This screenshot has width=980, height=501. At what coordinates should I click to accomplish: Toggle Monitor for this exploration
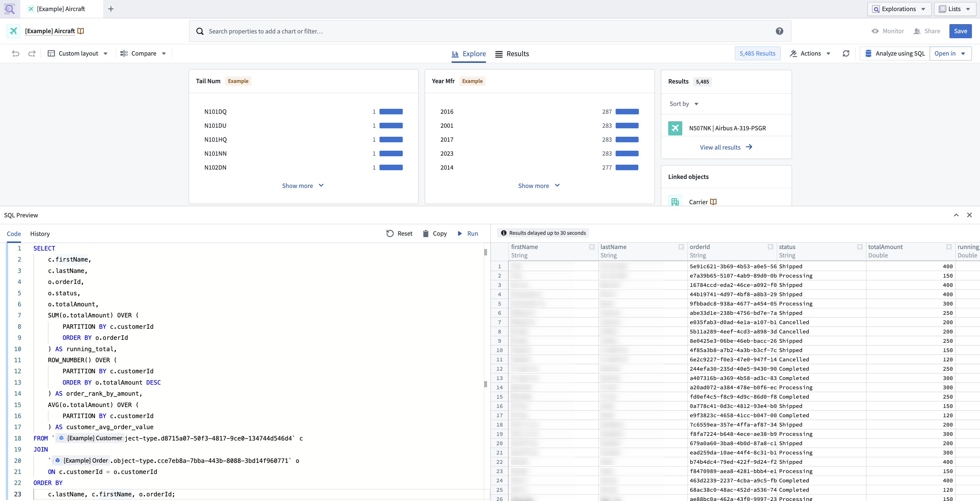pos(888,31)
